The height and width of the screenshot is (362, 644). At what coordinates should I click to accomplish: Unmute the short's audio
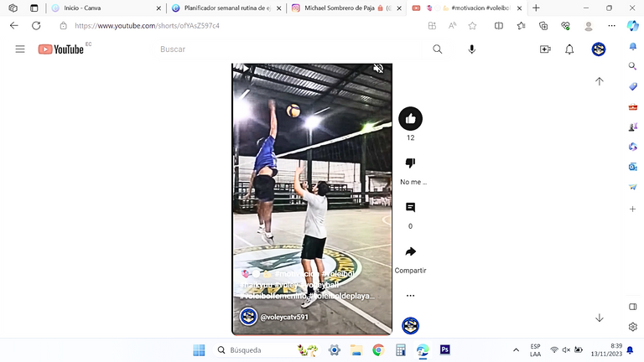(378, 69)
